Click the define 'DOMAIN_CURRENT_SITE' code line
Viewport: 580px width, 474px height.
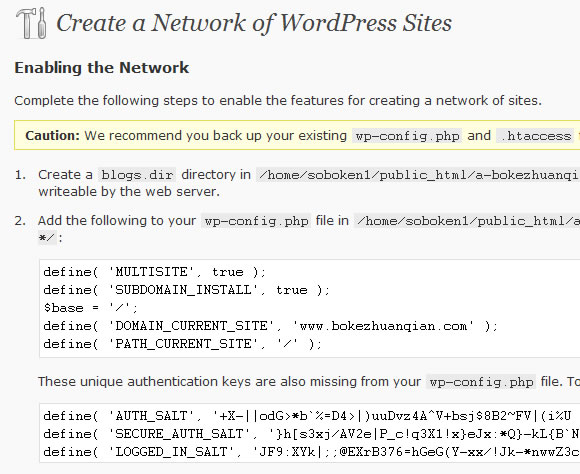(271, 326)
